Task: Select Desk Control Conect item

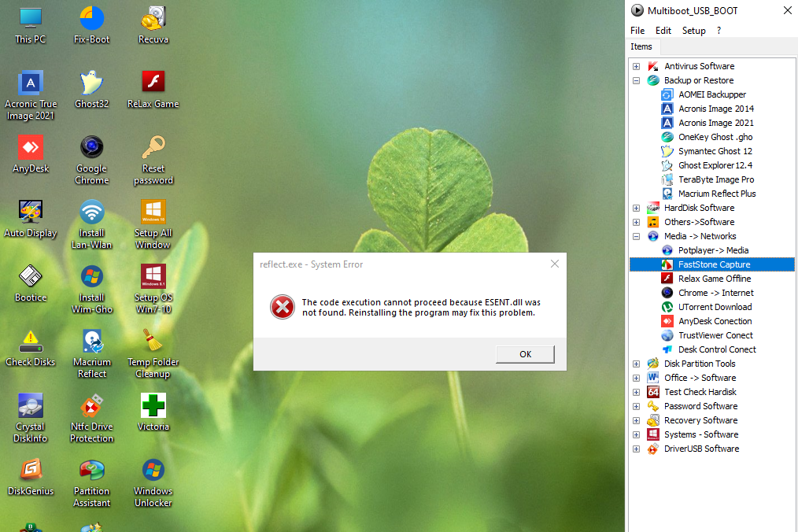Action: 717,349
